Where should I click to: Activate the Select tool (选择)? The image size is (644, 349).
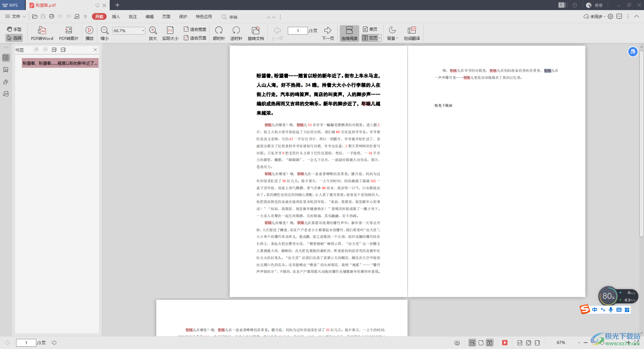(14, 38)
